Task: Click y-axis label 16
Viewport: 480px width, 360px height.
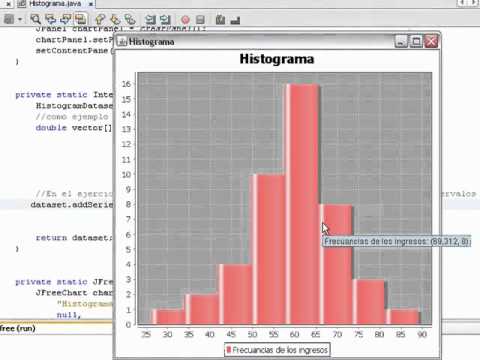Action: point(126,84)
